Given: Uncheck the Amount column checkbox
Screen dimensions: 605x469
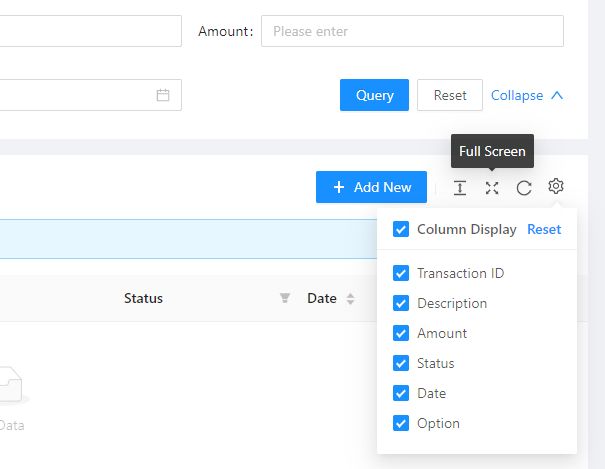Looking at the screenshot, I should coord(401,333).
